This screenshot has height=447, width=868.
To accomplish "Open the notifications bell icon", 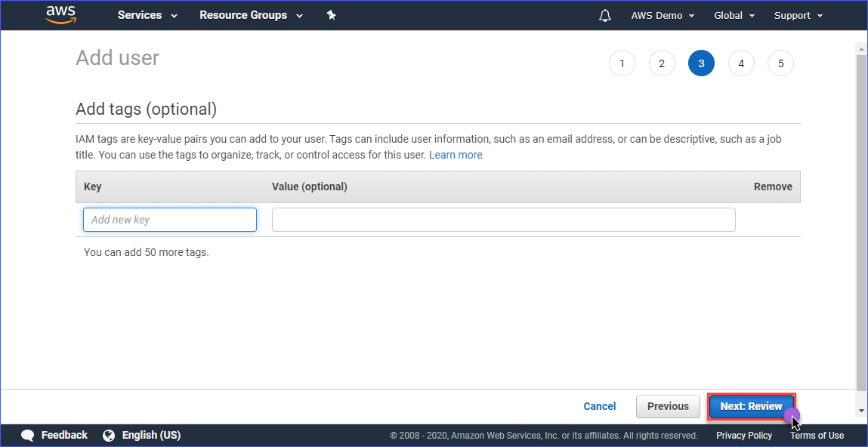I will [605, 16].
